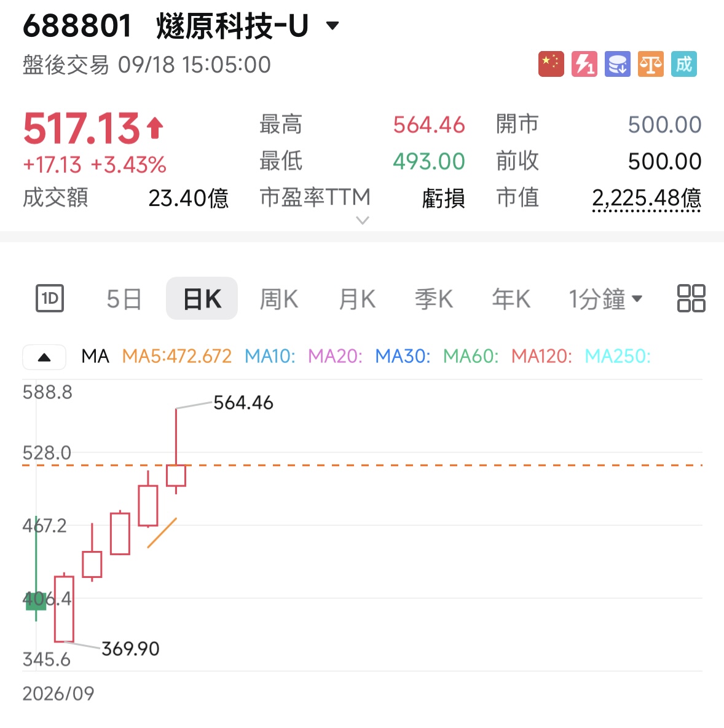Tap the stock code 688801
The image size is (724, 728).
click(x=77, y=26)
